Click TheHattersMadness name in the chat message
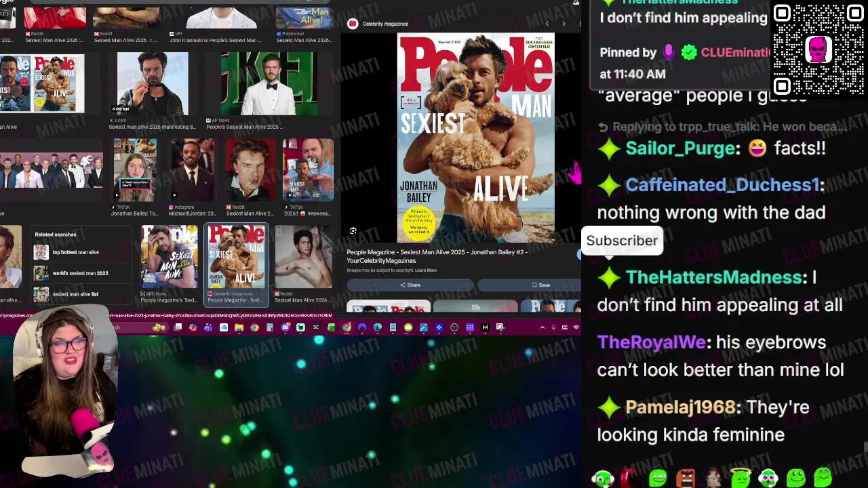 (x=714, y=277)
